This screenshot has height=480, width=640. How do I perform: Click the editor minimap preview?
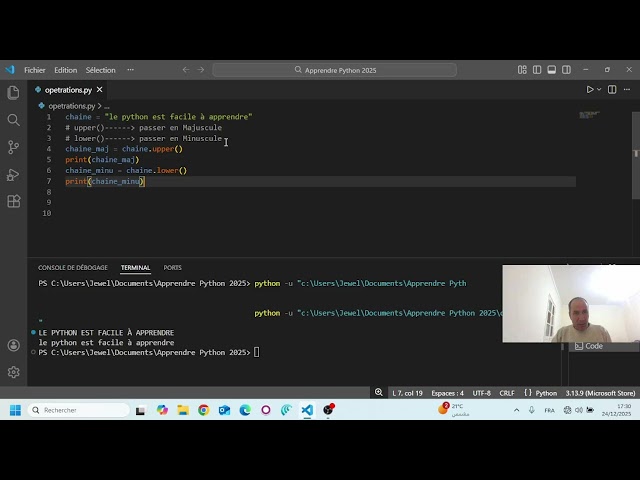[x=589, y=115]
